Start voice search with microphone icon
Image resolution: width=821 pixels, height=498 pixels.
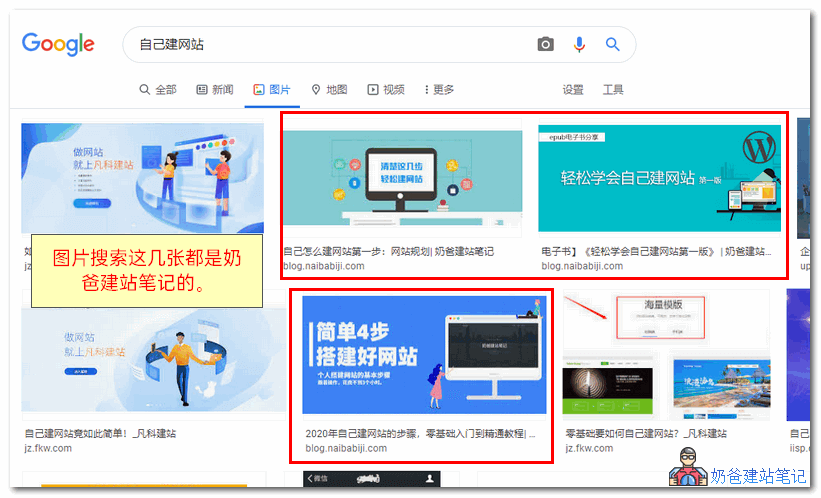(x=579, y=45)
